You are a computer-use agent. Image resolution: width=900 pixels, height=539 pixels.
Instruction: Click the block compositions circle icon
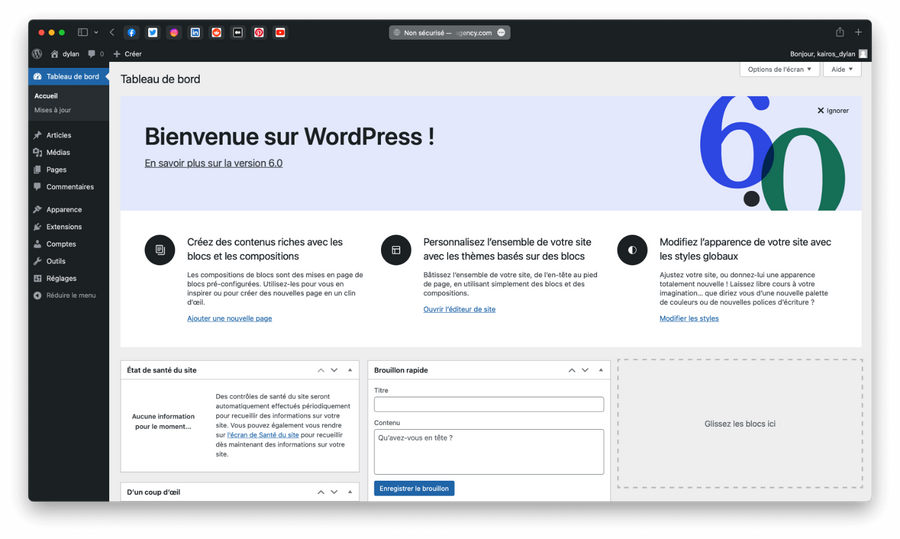tap(160, 250)
